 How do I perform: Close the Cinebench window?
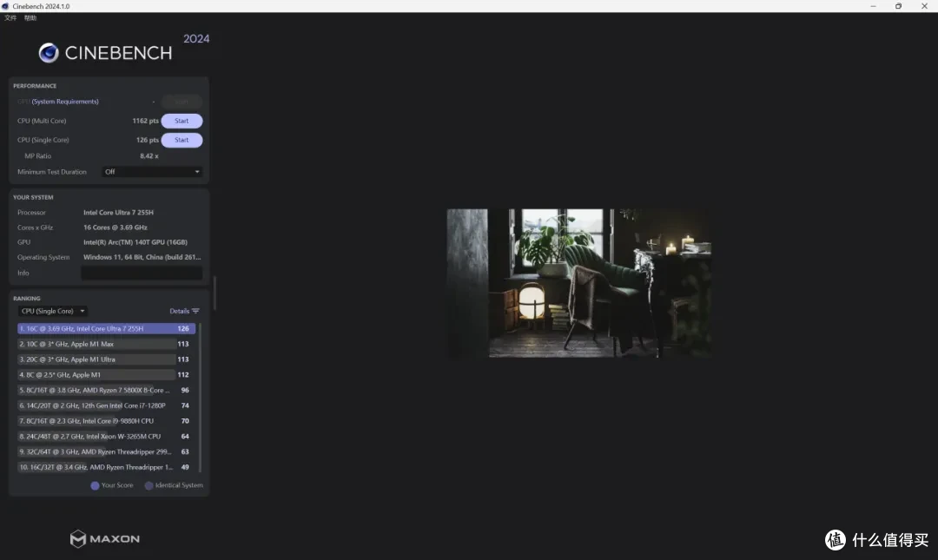[x=924, y=6]
